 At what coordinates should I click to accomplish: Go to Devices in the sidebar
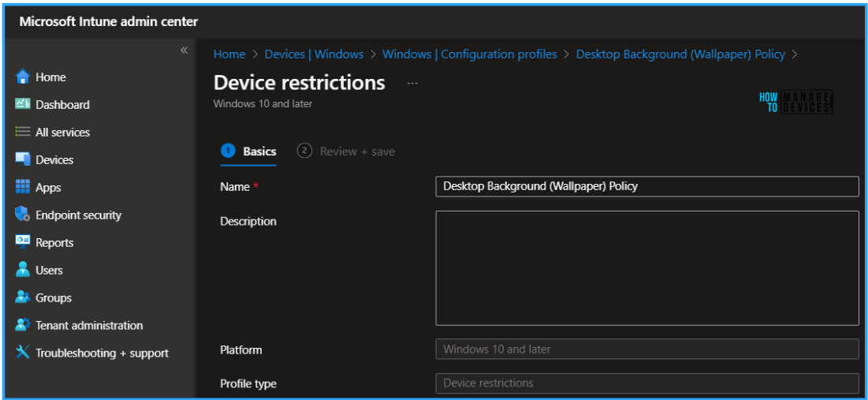54,160
